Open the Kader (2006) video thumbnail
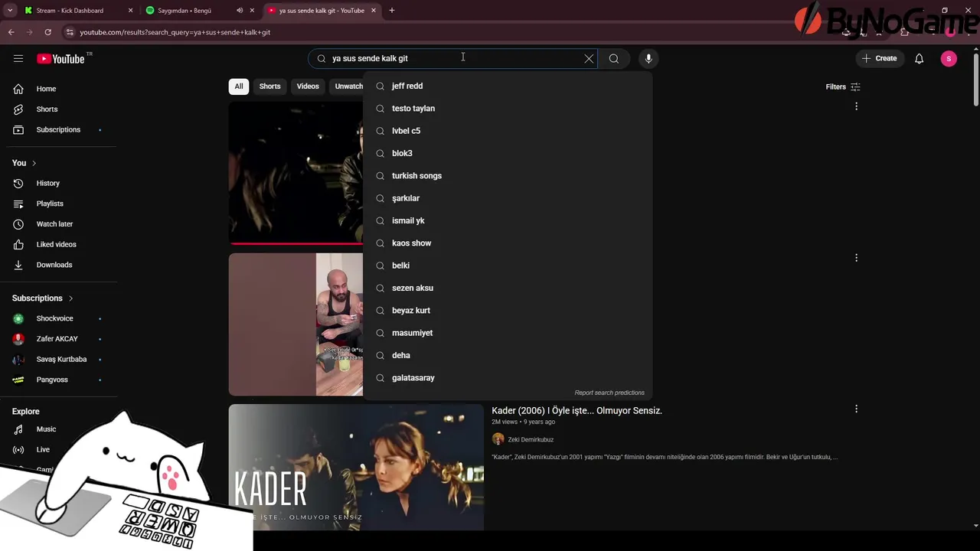980x551 pixels. pos(356,467)
